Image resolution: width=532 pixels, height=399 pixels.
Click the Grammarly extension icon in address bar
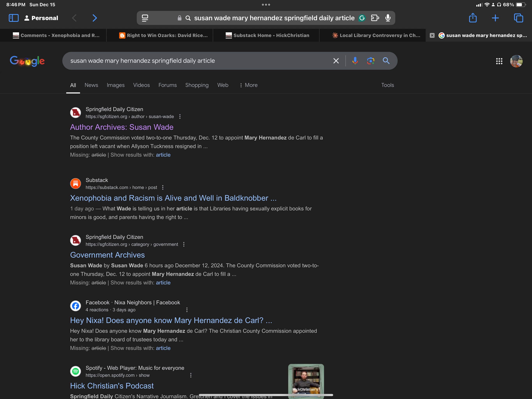(x=362, y=18)
